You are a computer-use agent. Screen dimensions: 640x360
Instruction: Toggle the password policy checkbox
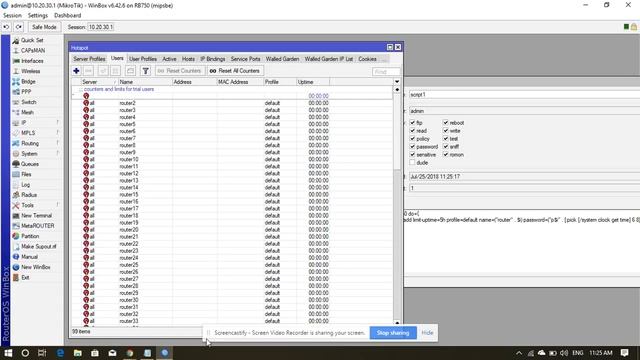tap(412, 147)
